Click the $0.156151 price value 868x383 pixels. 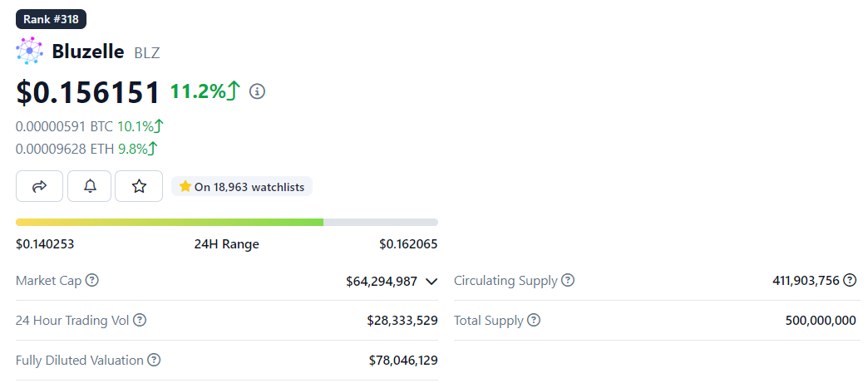pyautogui.click(x=88, y=91)
